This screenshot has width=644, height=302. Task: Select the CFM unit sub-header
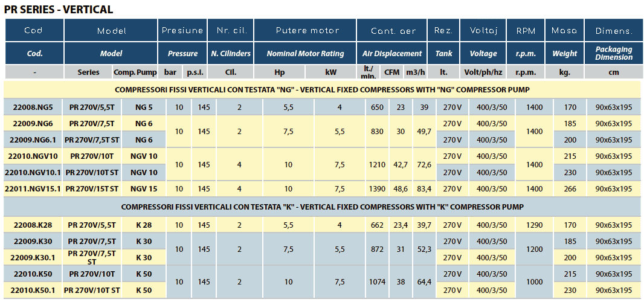pyautogui.click(x=392, y=72)
